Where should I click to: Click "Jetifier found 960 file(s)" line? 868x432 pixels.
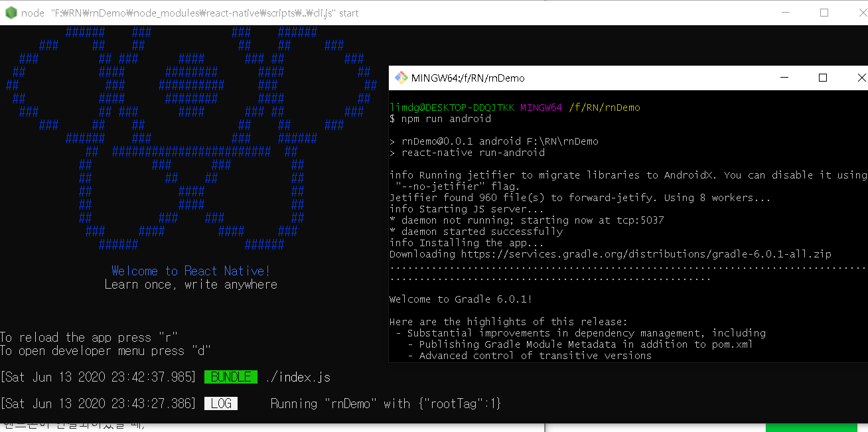(x=580, y=198)
